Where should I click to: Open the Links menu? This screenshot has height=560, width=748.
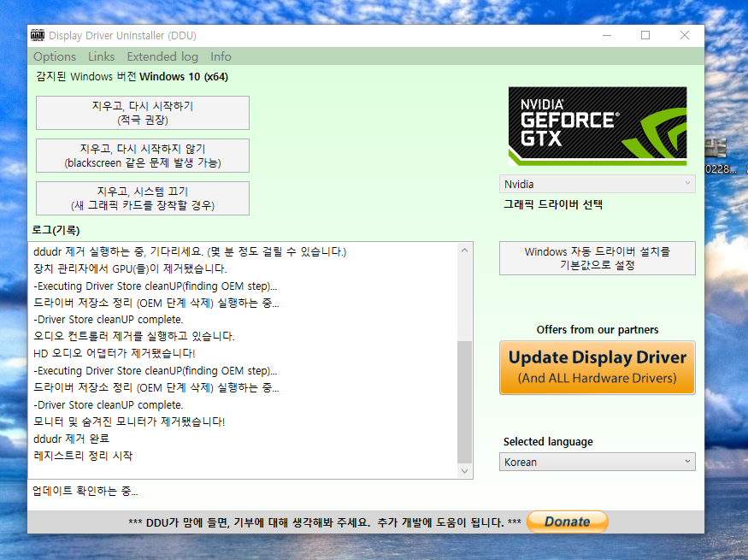tap(101, 56)
